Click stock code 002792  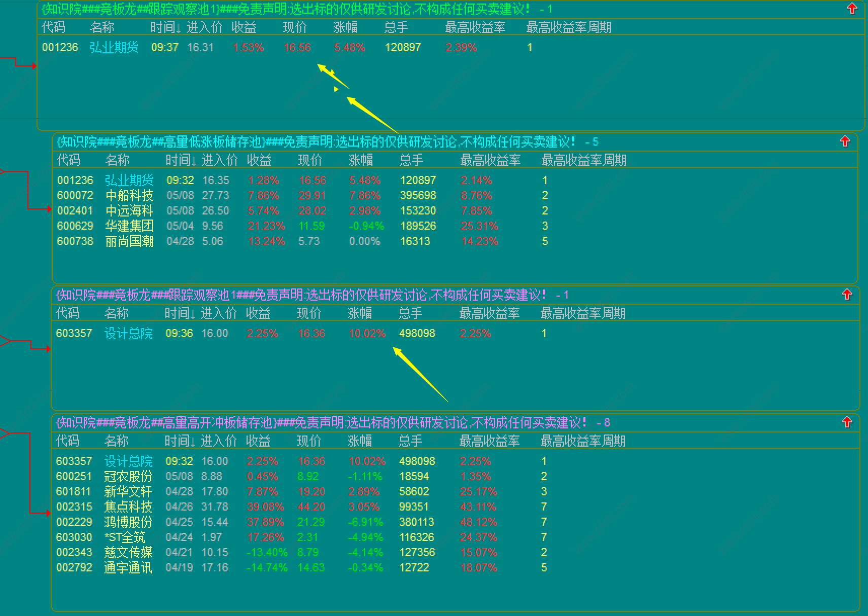pyautogui.click(x=74, y=568)
